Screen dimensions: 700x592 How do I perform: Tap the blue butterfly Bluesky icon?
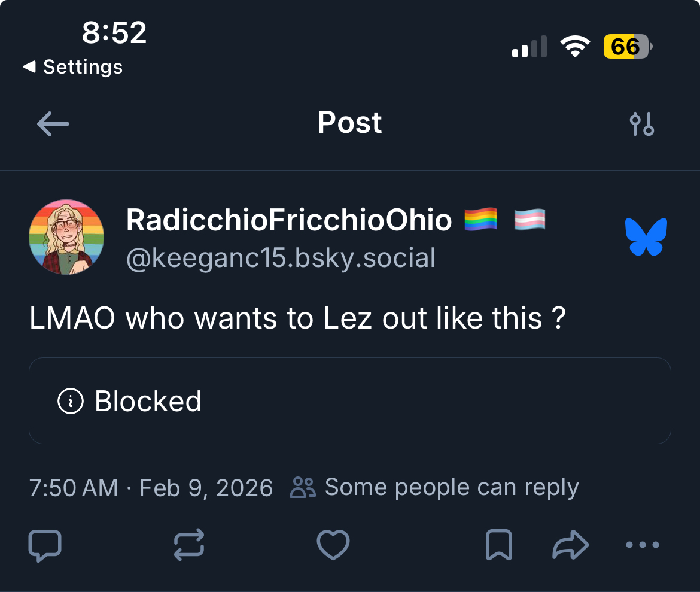click(x=646, y=237)
